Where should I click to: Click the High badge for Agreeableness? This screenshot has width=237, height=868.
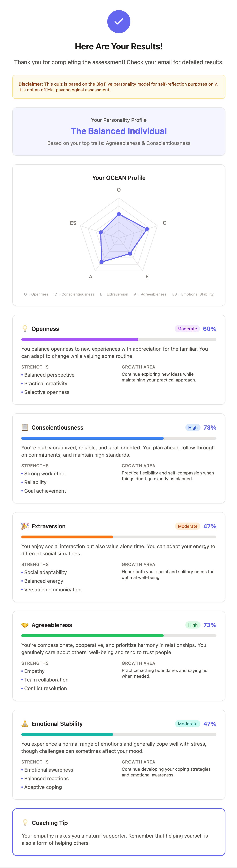point(193,625)
